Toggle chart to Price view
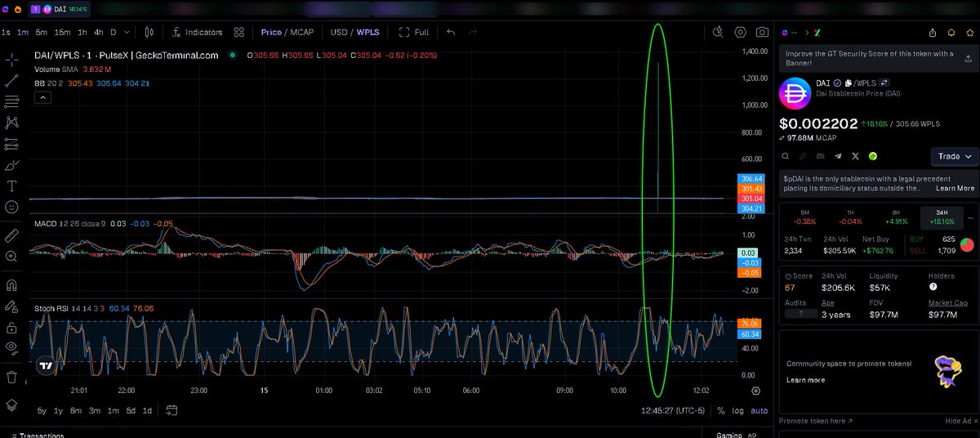 tap(271, 32)
